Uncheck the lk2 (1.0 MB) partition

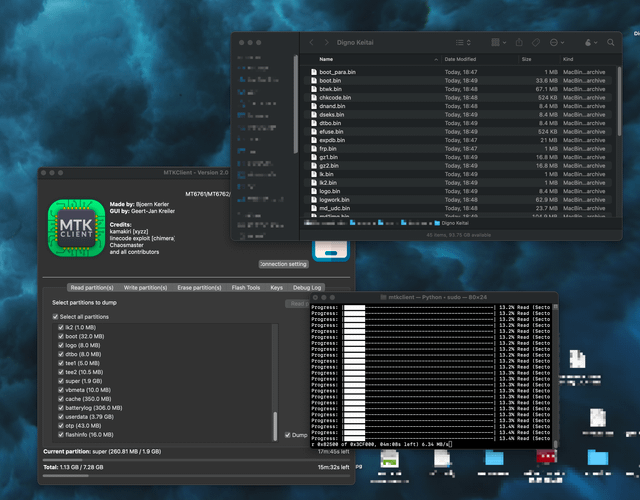61,327
